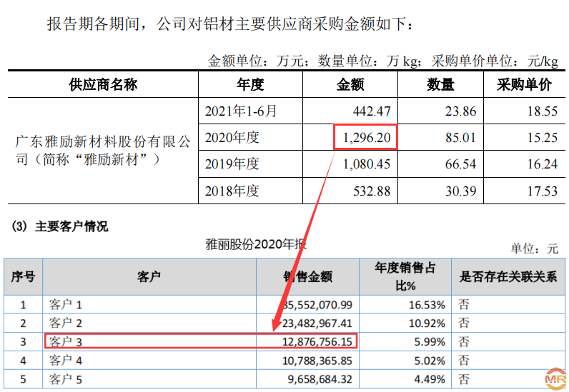
Task: Click the amount 1,080.45
Action: [x=367, y=164]
